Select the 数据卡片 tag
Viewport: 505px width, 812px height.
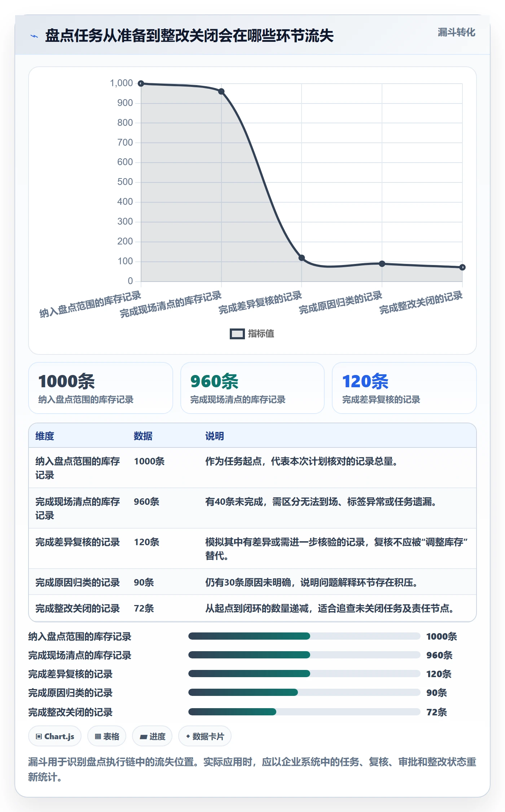(205, 736)
